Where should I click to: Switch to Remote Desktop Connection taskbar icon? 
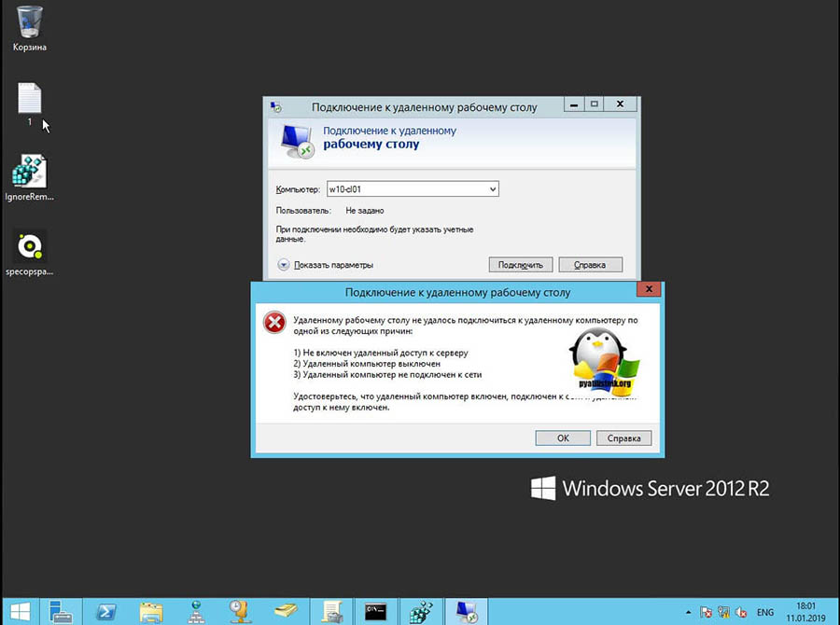coord(464,611)
